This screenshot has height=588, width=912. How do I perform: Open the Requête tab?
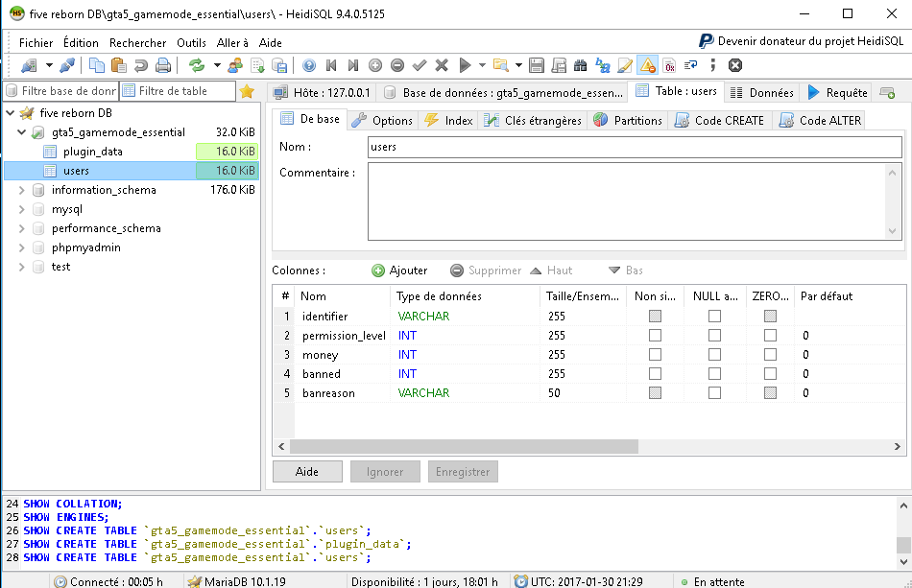click(838, 92)
